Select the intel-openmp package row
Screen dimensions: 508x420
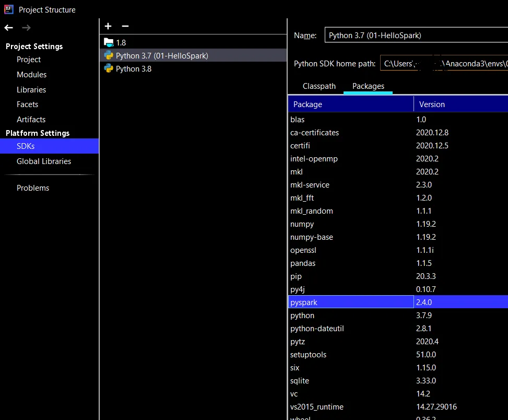click(398, 159)
